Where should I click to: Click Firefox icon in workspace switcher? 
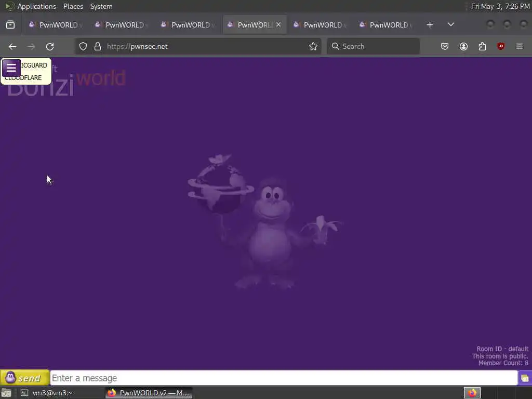click(x=472, y=393)
